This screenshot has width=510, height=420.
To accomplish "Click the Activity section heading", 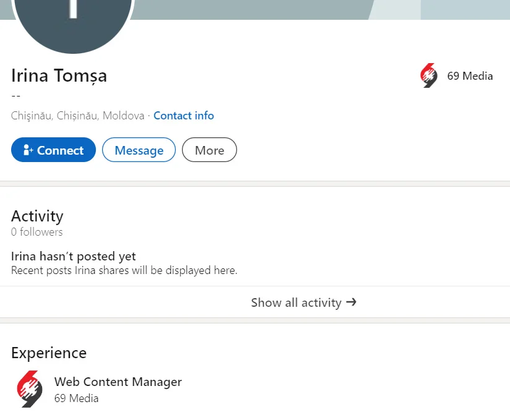I will pyautogui.click(x=37, y=216).
